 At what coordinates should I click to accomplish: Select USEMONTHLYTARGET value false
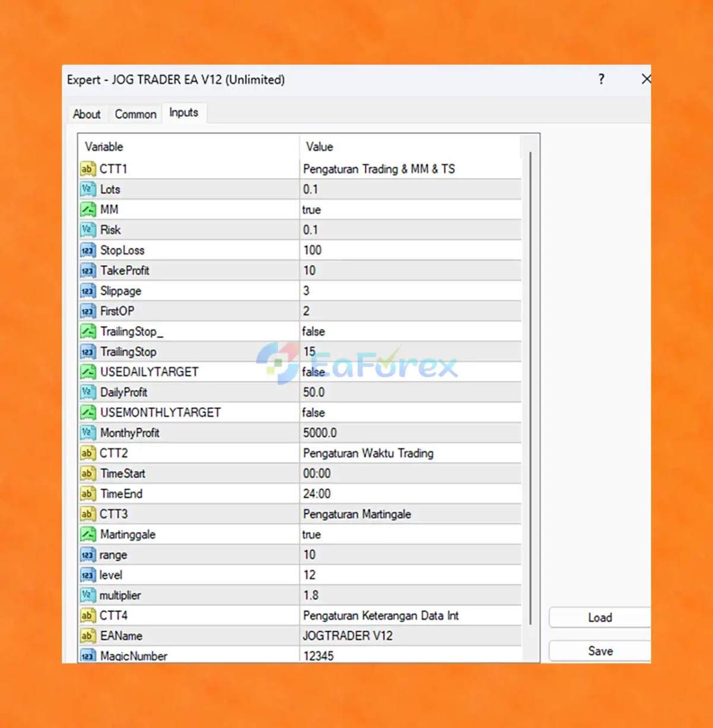(x=313, y=412)
